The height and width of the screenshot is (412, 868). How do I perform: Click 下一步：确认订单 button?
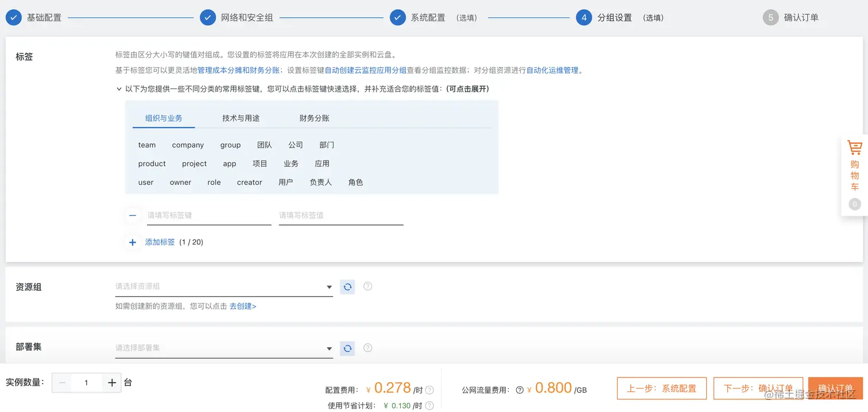tap(758, 388)
